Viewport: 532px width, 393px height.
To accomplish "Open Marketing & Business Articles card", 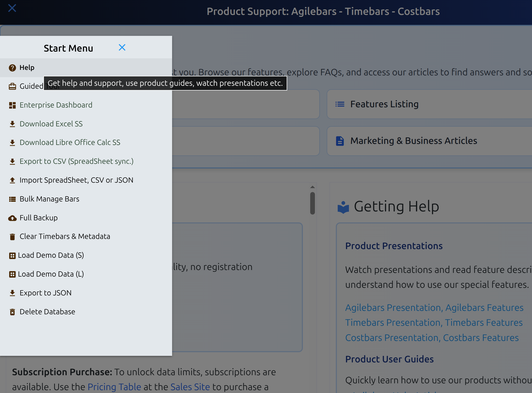I will pyautogui.click(x=429, y=141).
